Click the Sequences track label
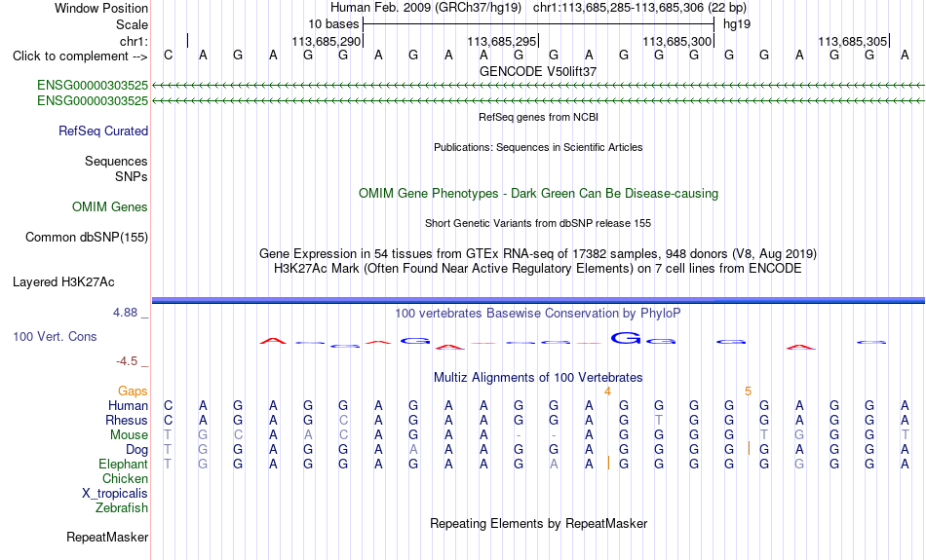This screenshot has width=926, height=560. (x=116, y=161)
